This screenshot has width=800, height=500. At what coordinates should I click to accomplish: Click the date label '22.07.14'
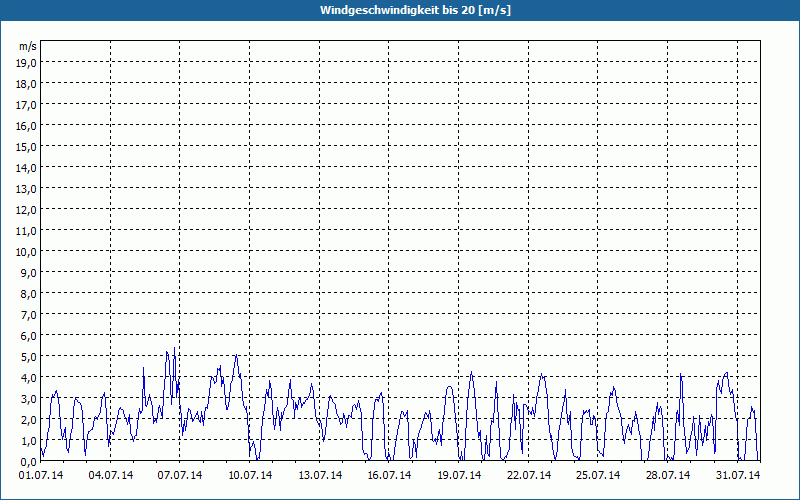529,476
